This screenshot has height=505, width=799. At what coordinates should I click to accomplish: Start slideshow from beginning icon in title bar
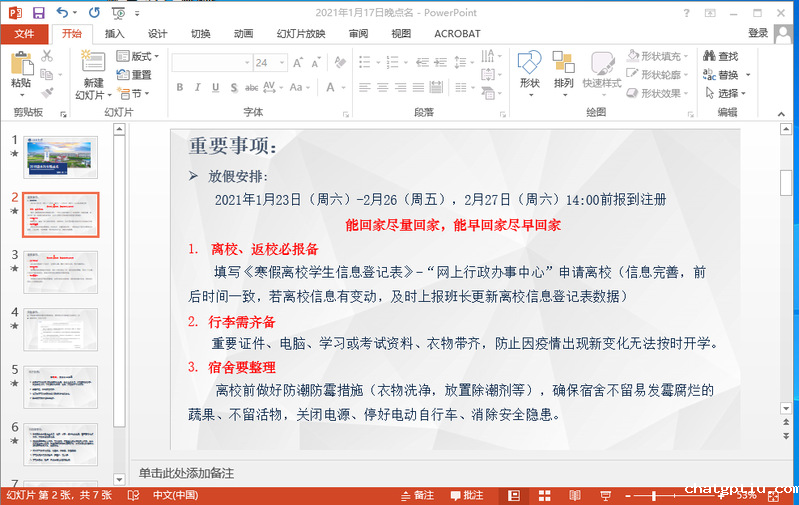click(x=119, y=13)
